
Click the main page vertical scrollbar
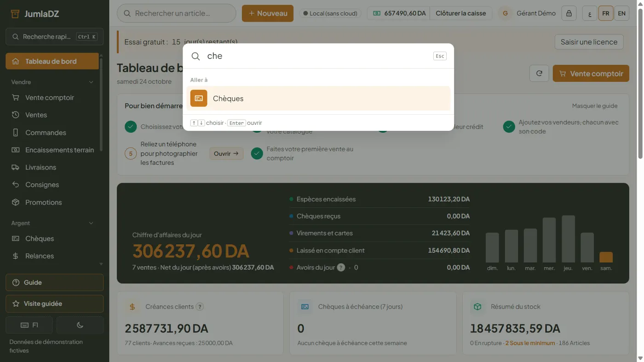tap(640, 83)
